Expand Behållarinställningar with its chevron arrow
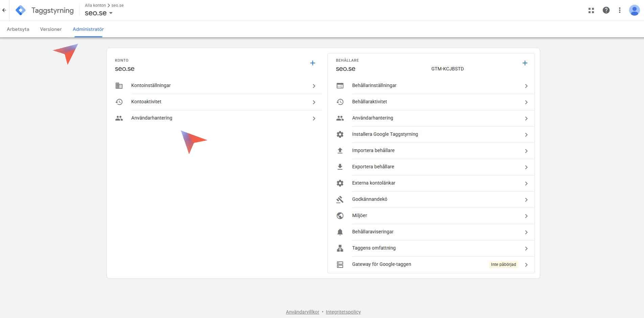Viewport: 644px width, 318px height. [x=526, y=86]
